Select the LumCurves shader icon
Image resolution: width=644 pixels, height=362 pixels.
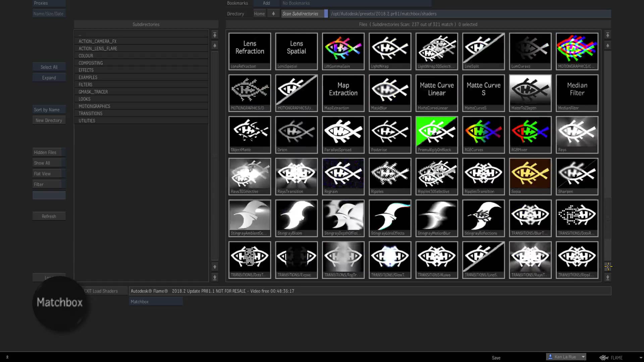click(x=530, y=51)
